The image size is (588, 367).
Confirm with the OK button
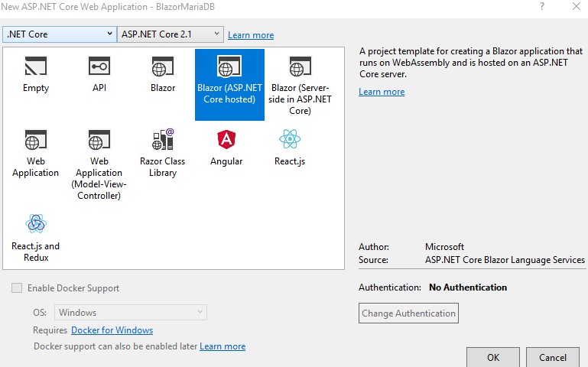(x=493, y=357)
